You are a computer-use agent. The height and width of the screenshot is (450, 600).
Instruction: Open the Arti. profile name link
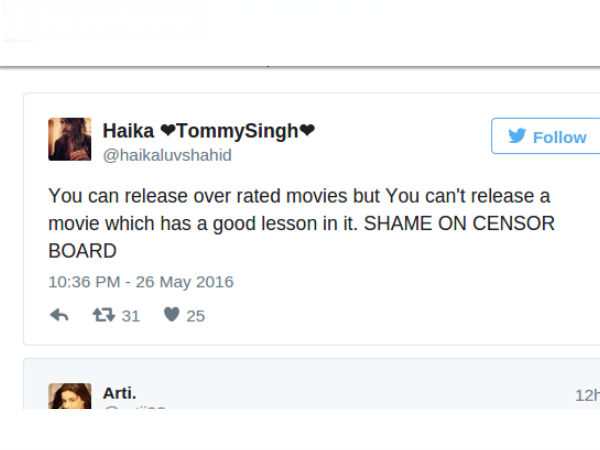[x=120, y=393]
